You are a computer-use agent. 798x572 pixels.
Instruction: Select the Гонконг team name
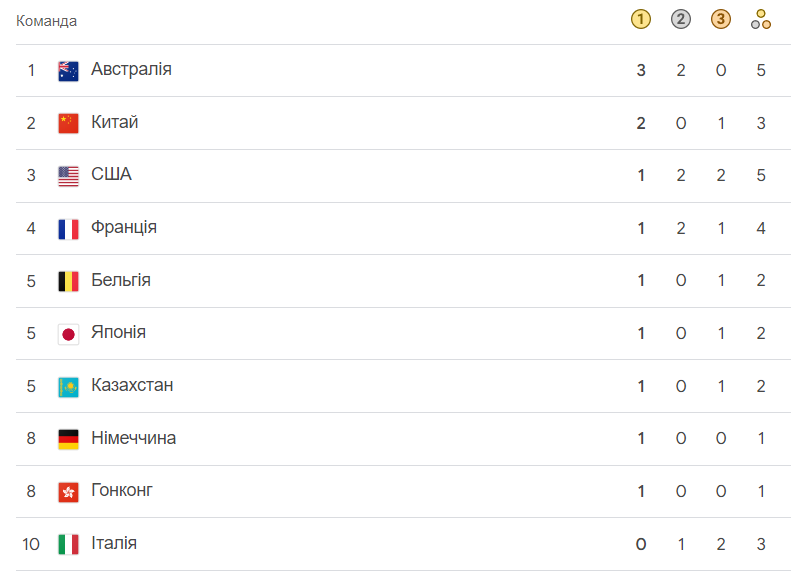point(121,490)
